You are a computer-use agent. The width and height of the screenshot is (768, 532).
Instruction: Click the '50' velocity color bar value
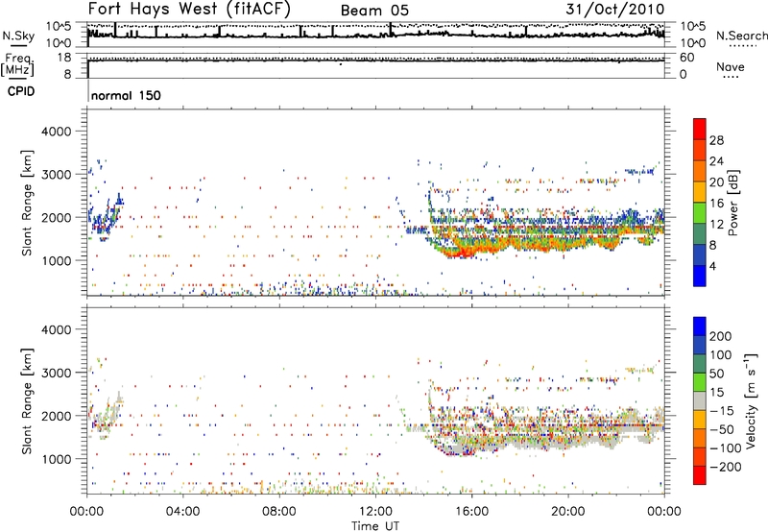pyautogui.click(x=716, y=374)
